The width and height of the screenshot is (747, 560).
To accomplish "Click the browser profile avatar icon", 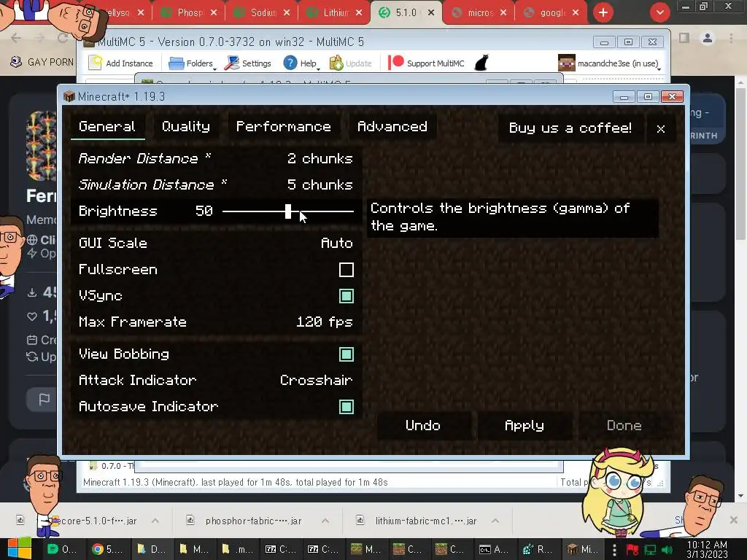I will [x=708, y=38].
